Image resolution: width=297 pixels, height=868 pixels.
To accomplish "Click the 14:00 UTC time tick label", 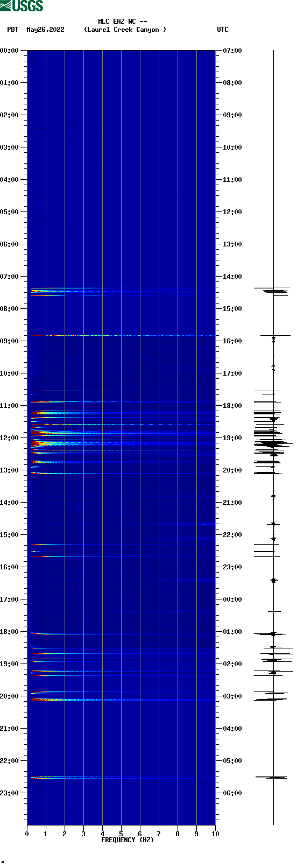I will coord(232,277).
